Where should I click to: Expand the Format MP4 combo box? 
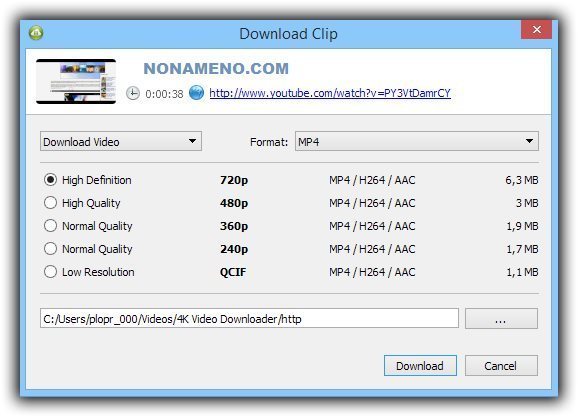(417, 141)
